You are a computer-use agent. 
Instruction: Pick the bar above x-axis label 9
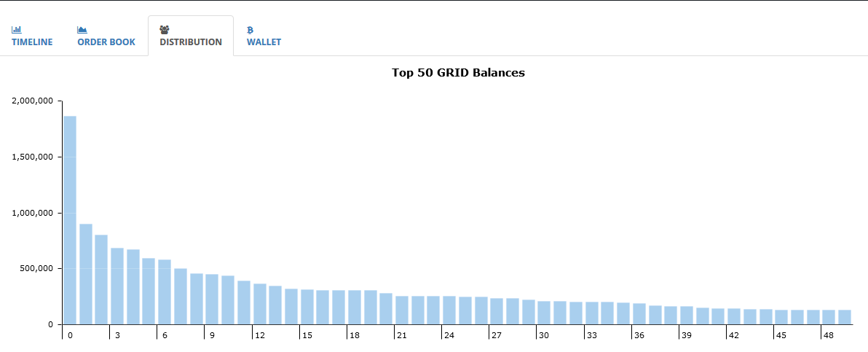(212, 300)
